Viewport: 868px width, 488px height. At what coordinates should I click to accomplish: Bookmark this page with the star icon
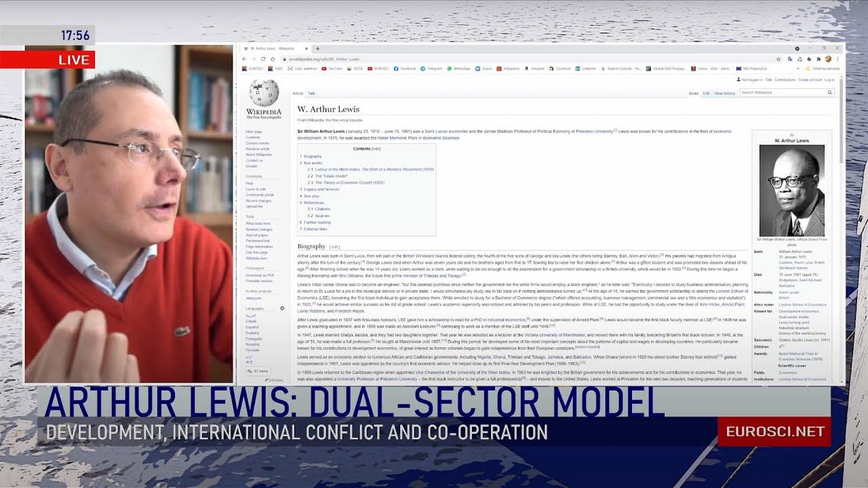pos(778,59)
